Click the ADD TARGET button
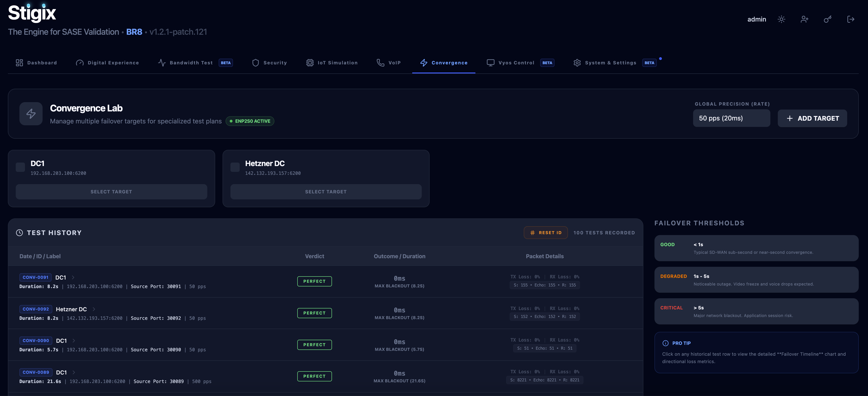 click(812, 118)
